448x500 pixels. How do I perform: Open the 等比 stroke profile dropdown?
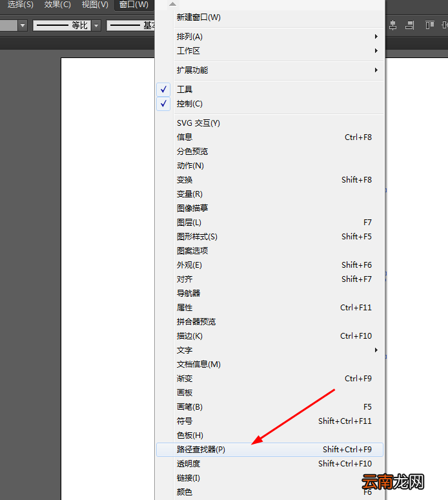96,26
